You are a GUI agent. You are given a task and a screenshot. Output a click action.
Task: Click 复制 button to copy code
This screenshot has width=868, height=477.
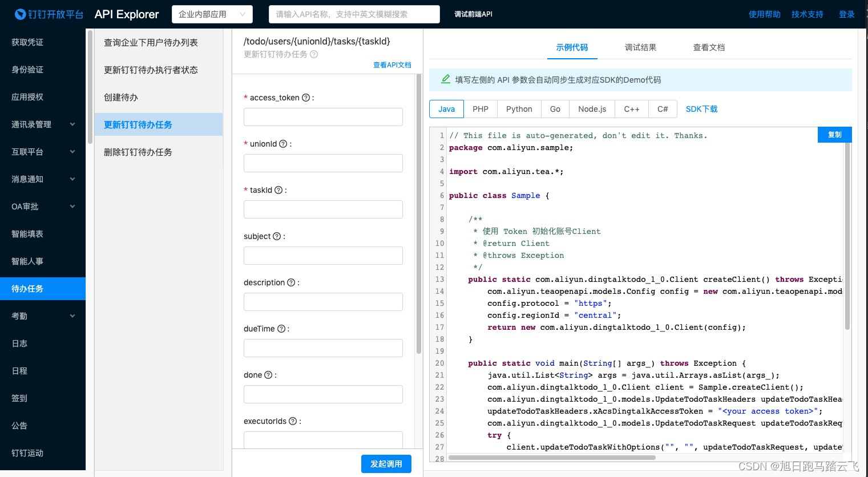(835, 135)
